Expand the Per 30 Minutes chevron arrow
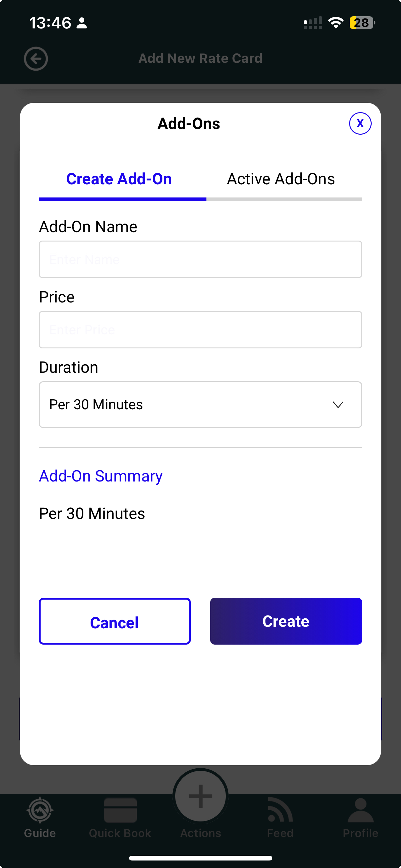401x868 pixels. 338,404
